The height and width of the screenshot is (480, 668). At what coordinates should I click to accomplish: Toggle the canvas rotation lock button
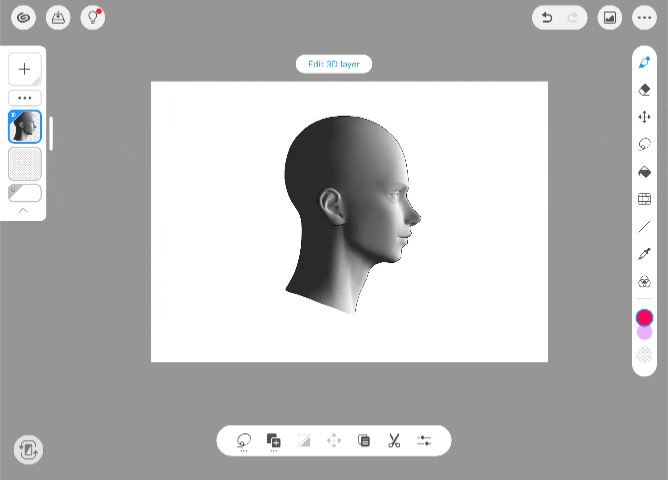[x=28, y=450]
